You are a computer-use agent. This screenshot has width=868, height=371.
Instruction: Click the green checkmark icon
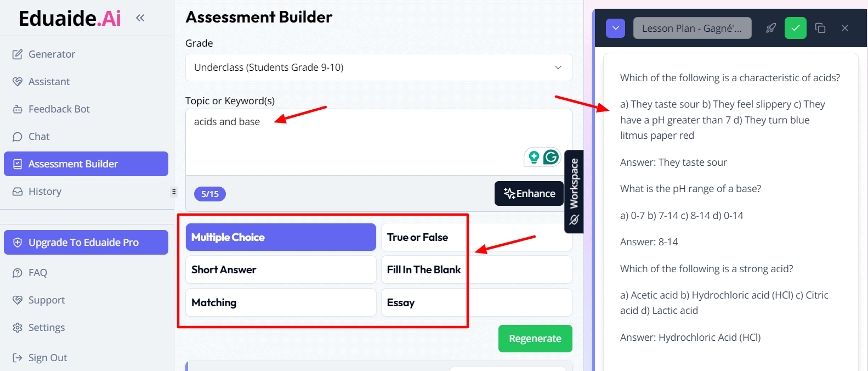[795, 28]
